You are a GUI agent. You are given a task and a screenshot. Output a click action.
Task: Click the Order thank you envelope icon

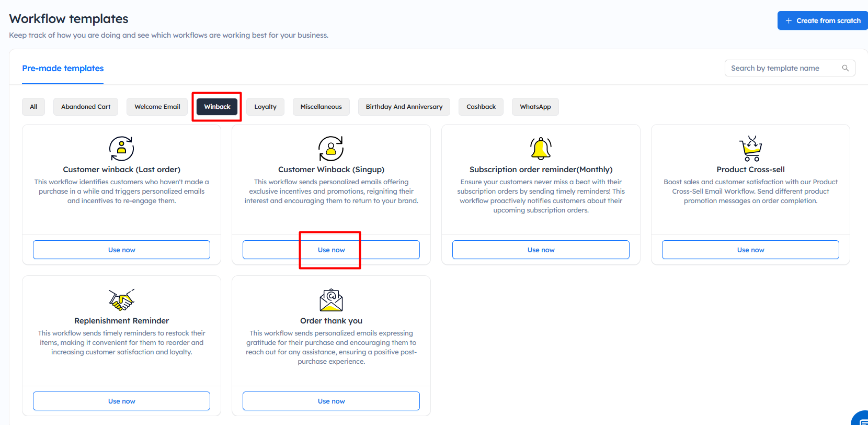[x=331, y=300]
